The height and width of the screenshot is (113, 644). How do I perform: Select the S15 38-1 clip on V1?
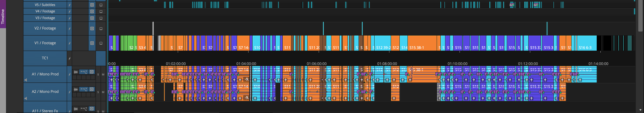pos(422,43)
